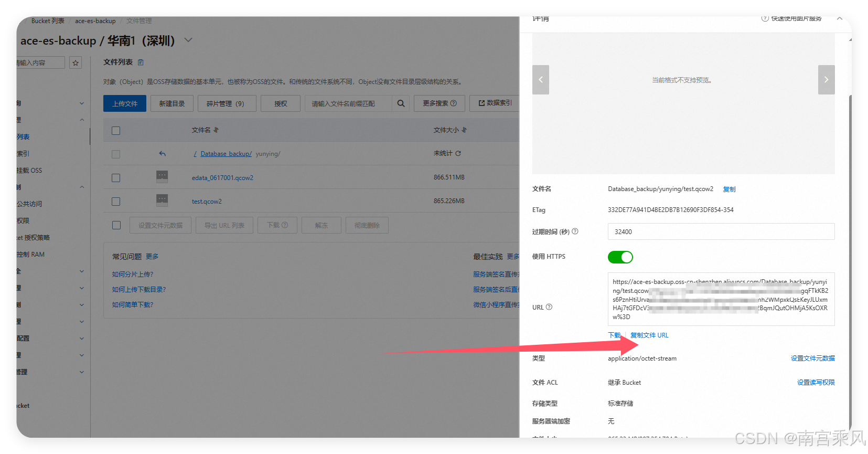
Task: Collapse sidebar section above 列表 item
Action: click(82, 120)
